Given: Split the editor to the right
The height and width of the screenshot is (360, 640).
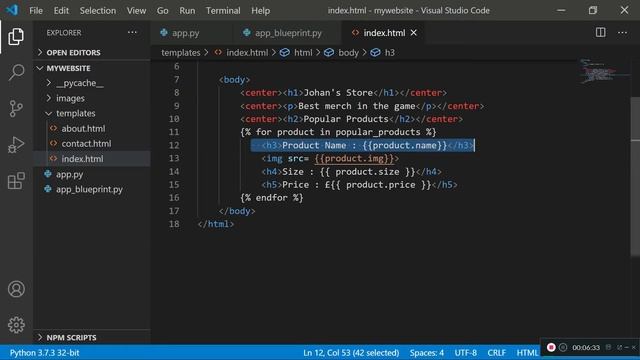Looking at the screenshot, I should pos(600,33).
